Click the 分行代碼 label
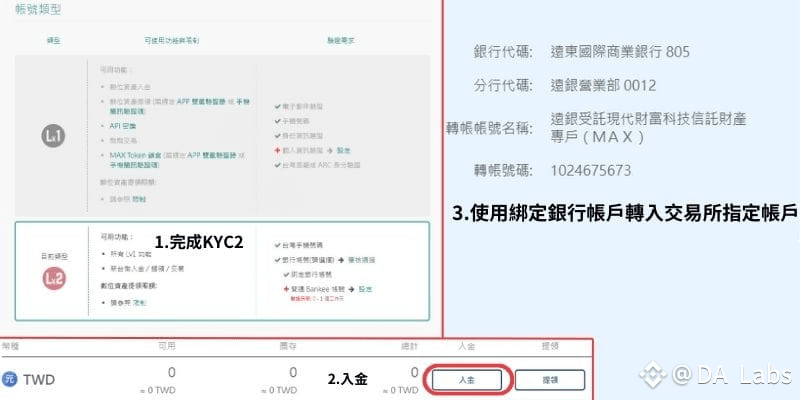 click(x=503, y=85)
